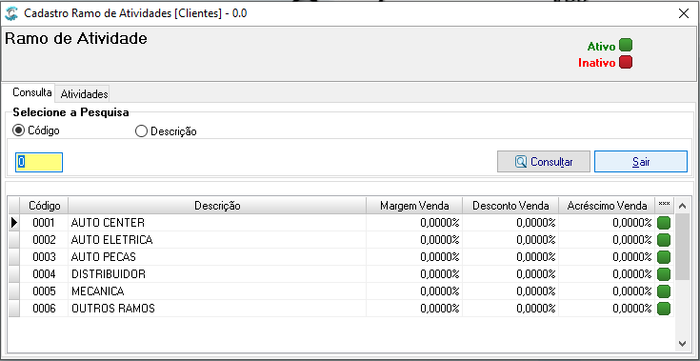The height and width of the screenshot is (361, 700).
Task: Click Margem Venda value for AUTO CENTER
Action: (x=414, y=223)
